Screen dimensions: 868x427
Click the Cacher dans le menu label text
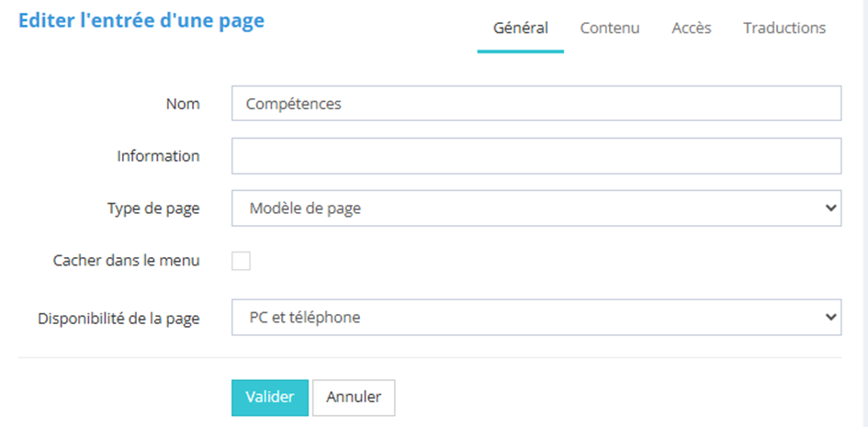click(x=127, y=261)
